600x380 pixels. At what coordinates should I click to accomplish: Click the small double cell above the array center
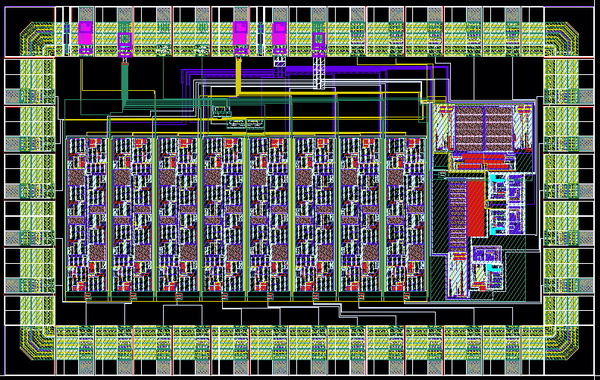tap(246, 124)
